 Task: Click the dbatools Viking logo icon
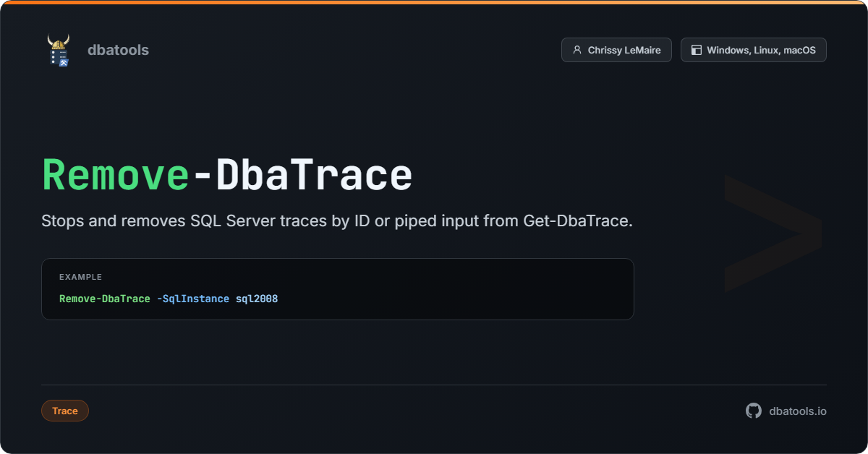pos(59,50)
